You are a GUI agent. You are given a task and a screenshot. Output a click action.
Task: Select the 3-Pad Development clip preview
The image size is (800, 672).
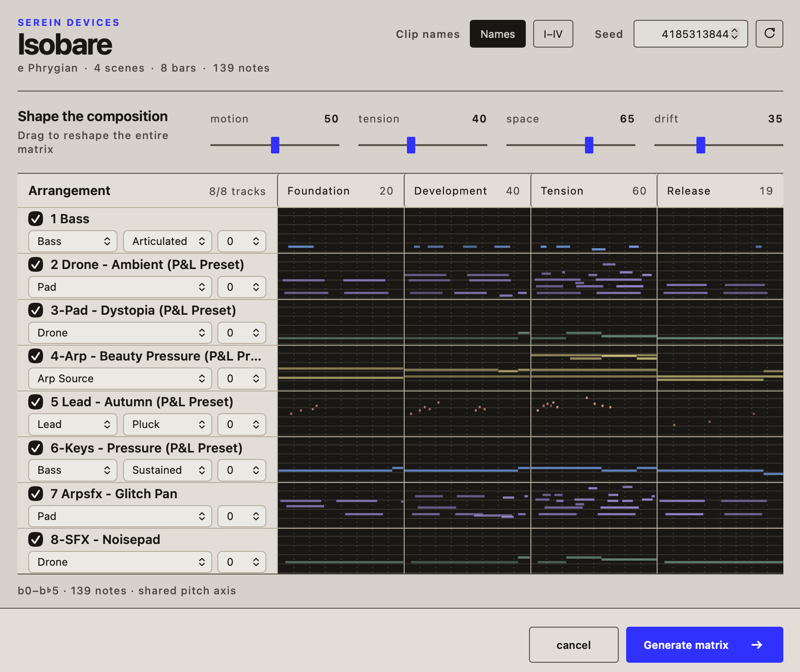(468, 322)
